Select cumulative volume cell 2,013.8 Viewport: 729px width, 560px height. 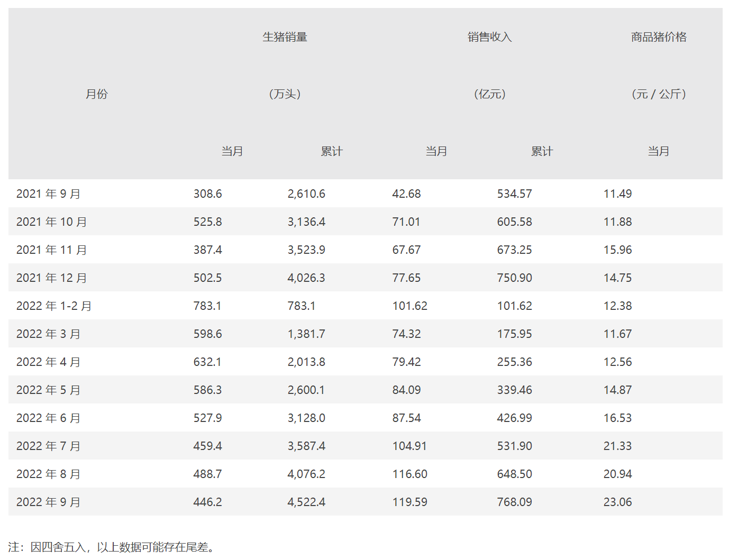click(306, 362)
